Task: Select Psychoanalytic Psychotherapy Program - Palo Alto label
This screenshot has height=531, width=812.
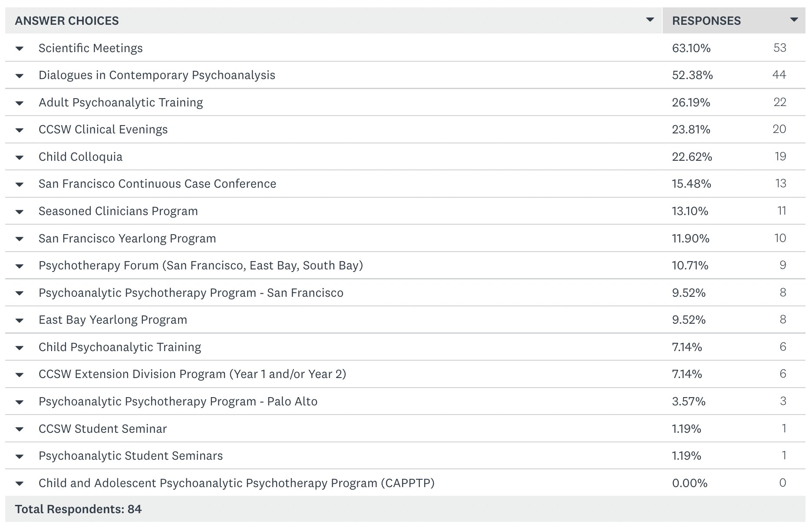Action: coord(178,402)
